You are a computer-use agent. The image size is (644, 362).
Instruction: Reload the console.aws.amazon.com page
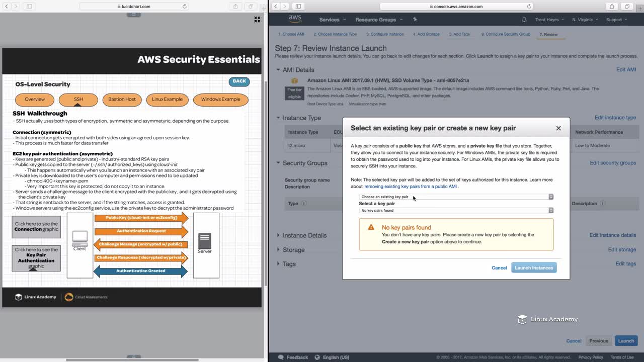pyautogui.click(x=529, y=7)
